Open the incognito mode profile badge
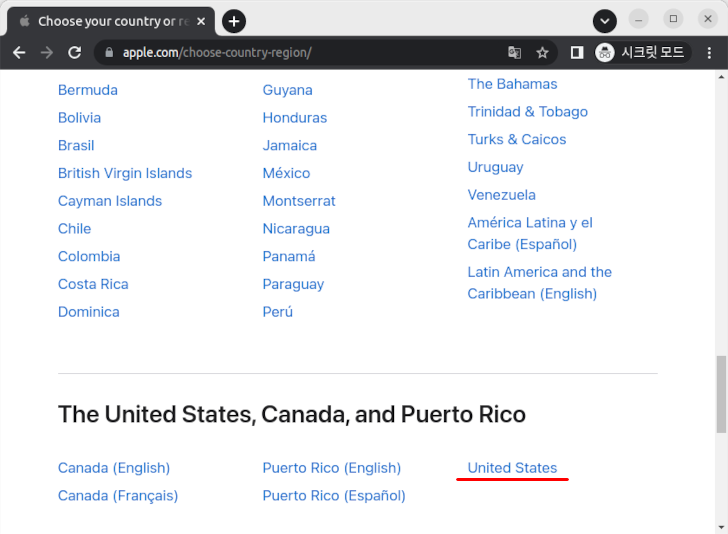The width and height of the screenshot is (728, 534). pyautogui.click(x=642, y=52)
